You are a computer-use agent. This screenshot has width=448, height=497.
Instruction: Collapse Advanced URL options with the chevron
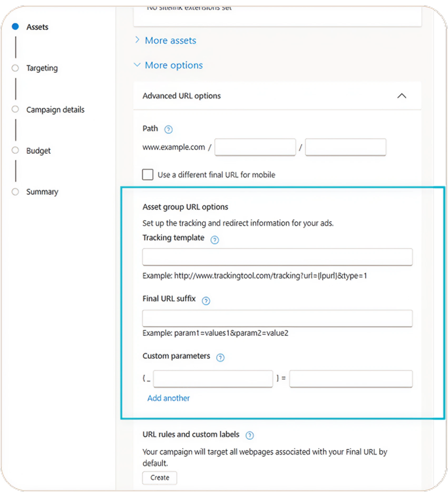tap(401, 95)
